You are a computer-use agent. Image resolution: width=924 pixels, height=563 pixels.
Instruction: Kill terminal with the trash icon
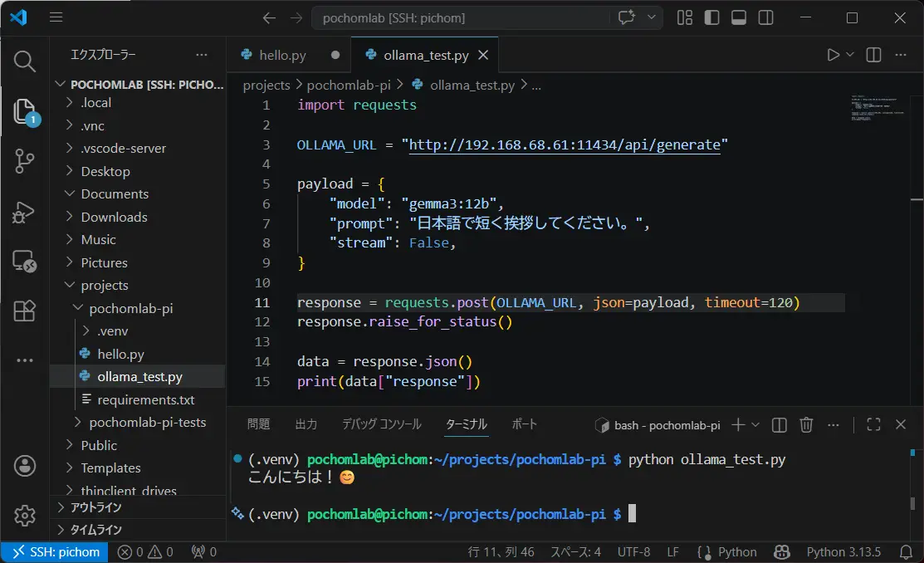pyautogui.click(x=806, y=424)
